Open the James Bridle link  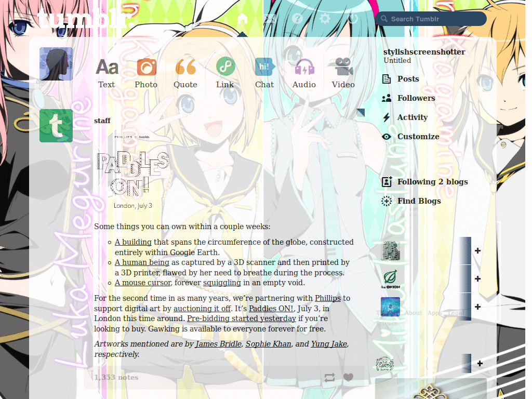click(x=219, y=344)
